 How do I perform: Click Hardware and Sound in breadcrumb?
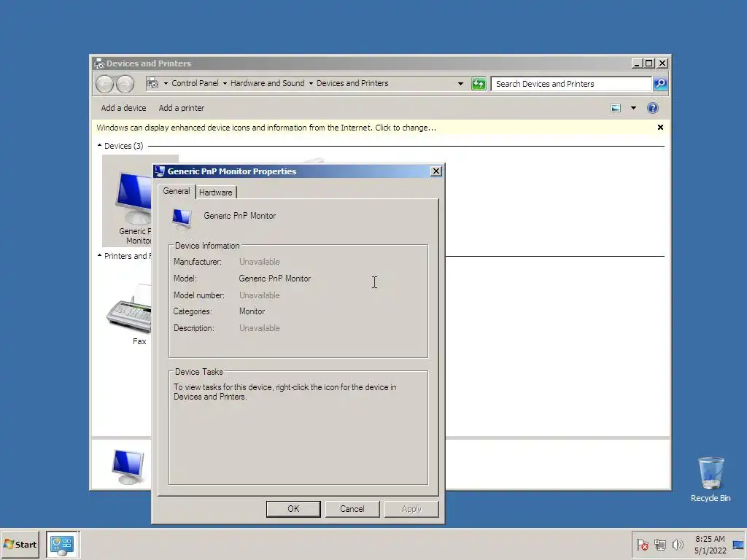[267, 83]
